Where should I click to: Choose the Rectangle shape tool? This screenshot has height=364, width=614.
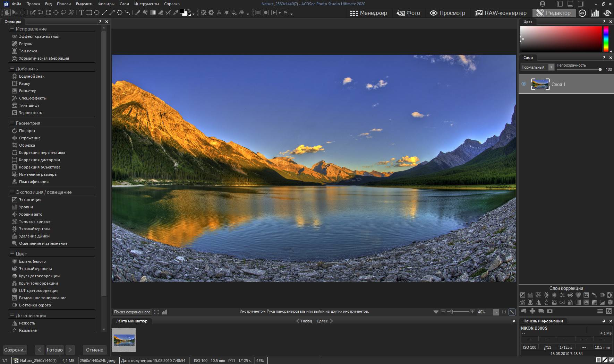pos(89,12)
